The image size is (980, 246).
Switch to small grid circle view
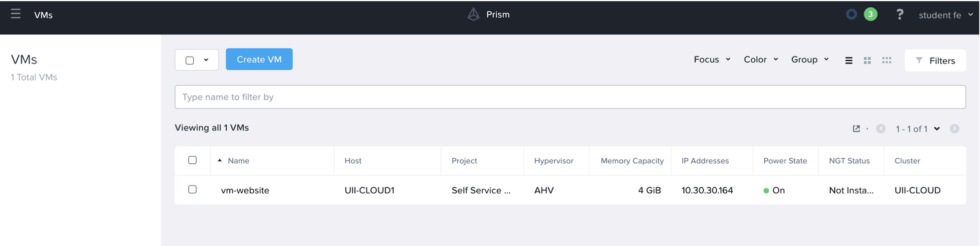point(887,60)
